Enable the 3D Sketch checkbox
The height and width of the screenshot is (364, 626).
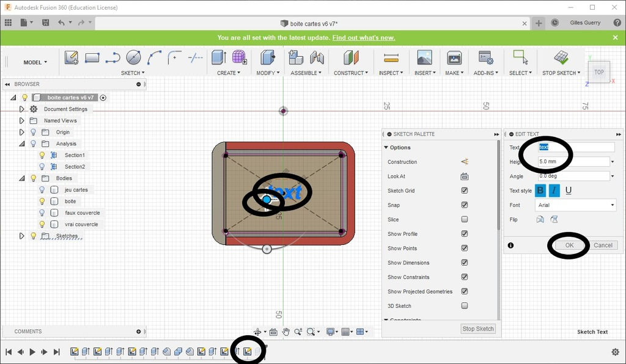[x=465, y=306]
